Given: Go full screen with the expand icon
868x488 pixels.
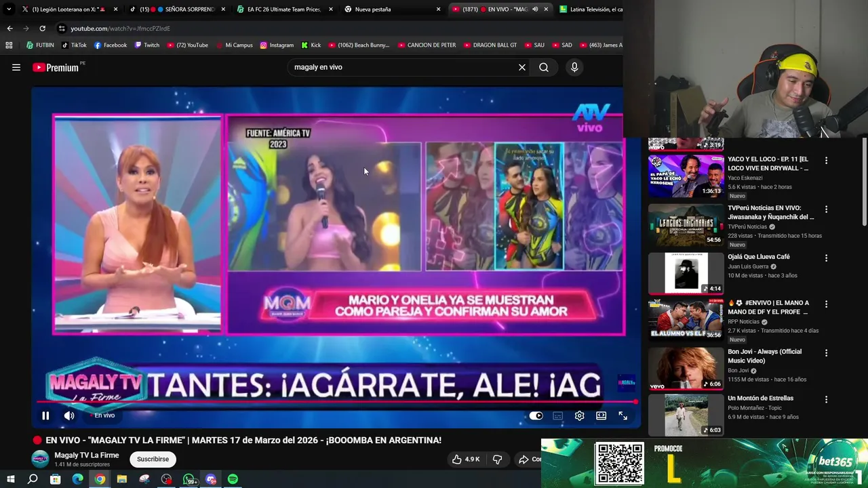Looking at the screenshot, I should 623,415.
